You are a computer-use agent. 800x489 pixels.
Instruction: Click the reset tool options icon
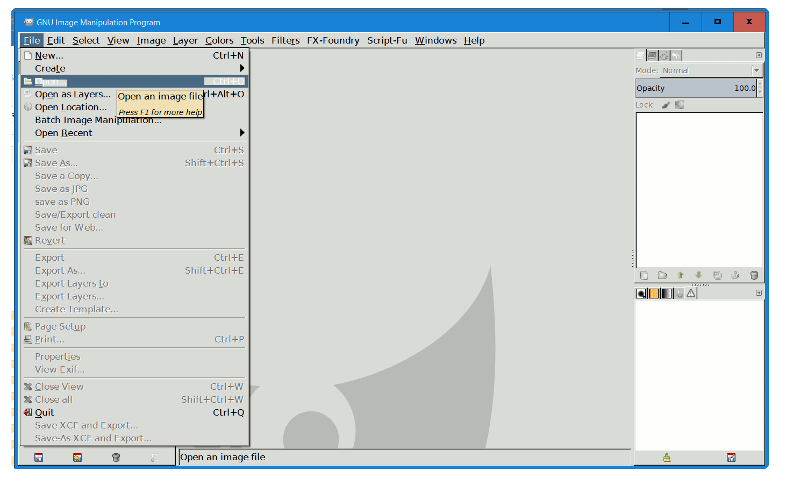tap(155, 457)
